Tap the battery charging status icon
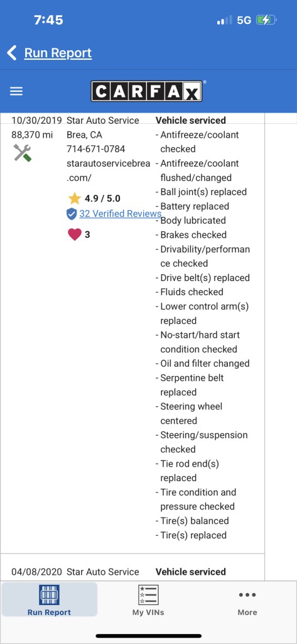297x644 pixels. (x=266, y=19)
